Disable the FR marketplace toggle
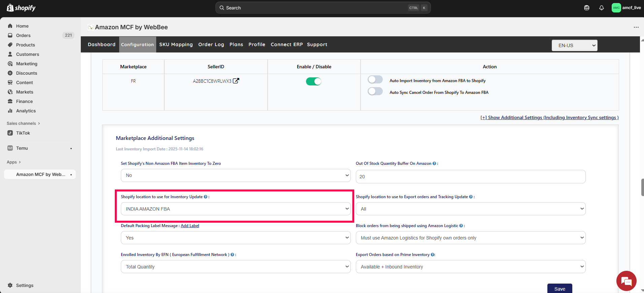Viewport: 644px width, 293px height. [313, 81]
